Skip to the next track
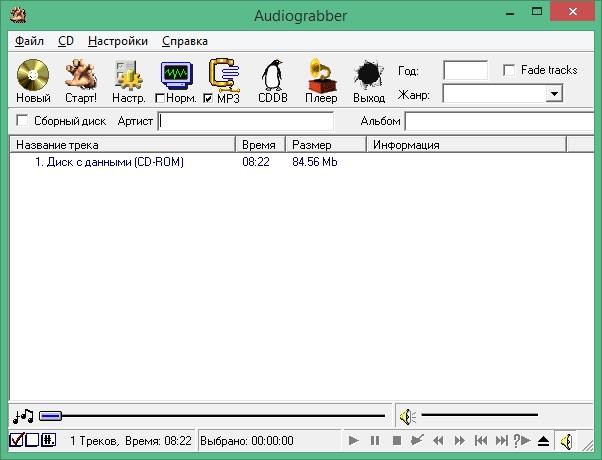 point(501,440)
